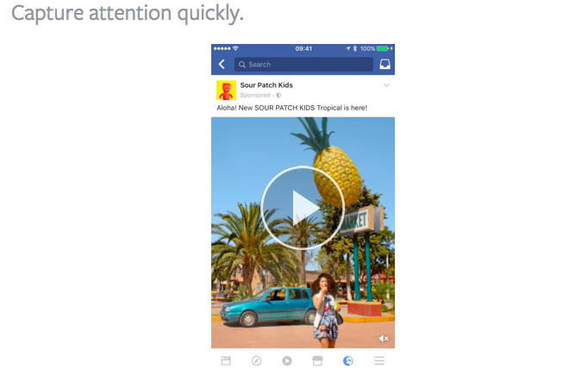Open the compass Explore tab icon
The width and height of the screenshot is (588, 376).
[x=257, y=360]
